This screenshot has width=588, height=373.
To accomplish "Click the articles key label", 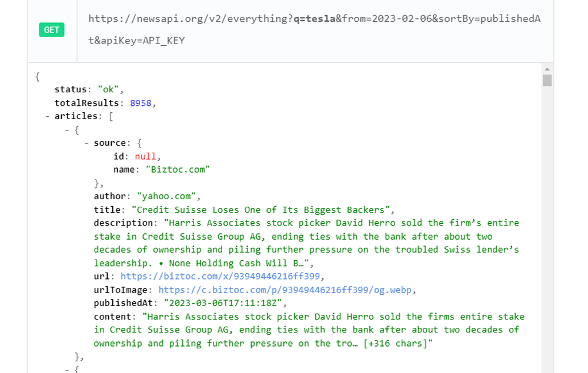I will [76, 116].
